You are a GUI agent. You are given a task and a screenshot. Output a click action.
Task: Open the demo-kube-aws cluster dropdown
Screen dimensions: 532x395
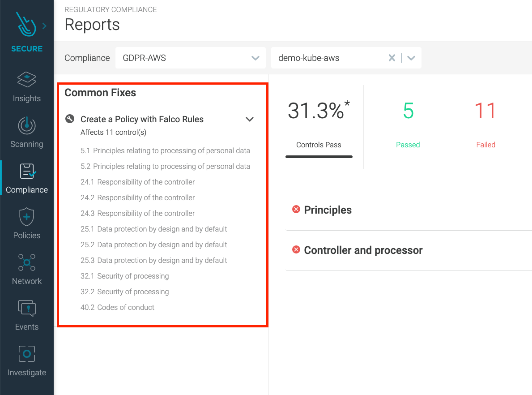click(x=411, y=58)
